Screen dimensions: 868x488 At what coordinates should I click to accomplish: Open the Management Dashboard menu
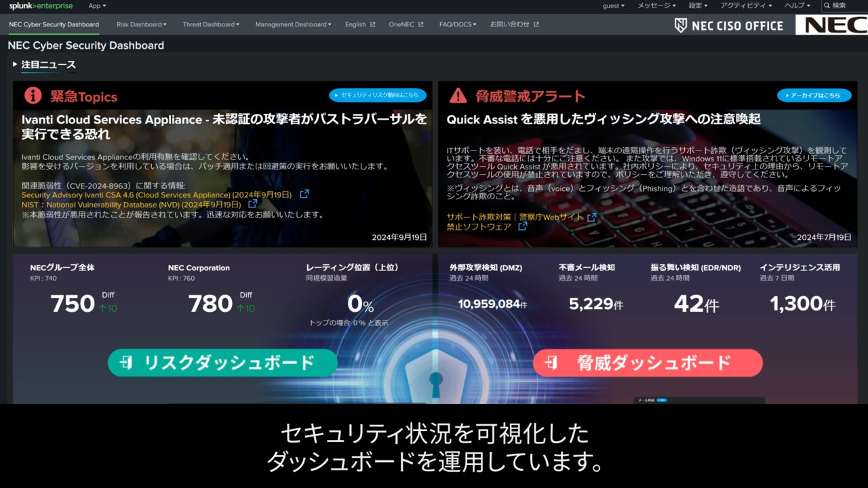293,24
